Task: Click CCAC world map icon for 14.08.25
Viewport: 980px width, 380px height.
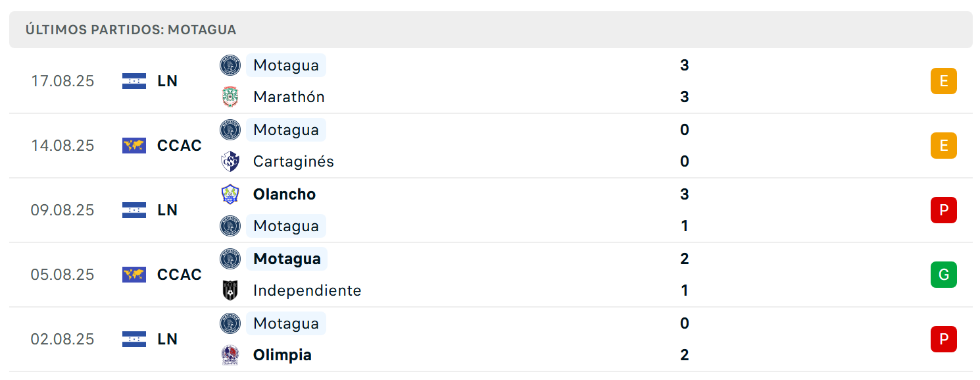Action: tap(134, 146)
